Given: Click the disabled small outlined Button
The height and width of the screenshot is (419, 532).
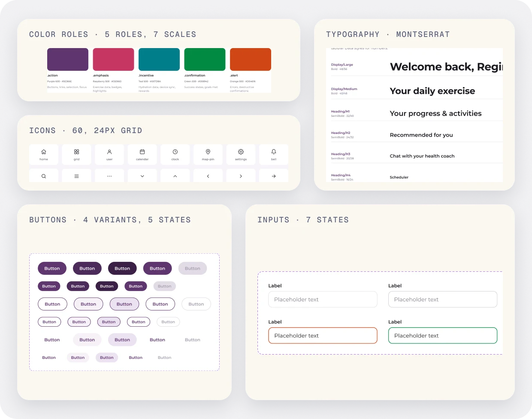Looking at the screenshot, I should [168, 322].
